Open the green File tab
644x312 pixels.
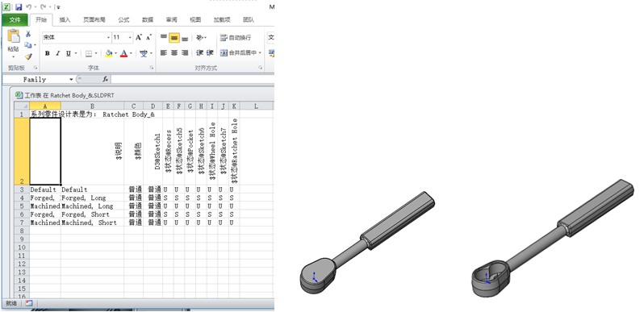pos(15,19)
